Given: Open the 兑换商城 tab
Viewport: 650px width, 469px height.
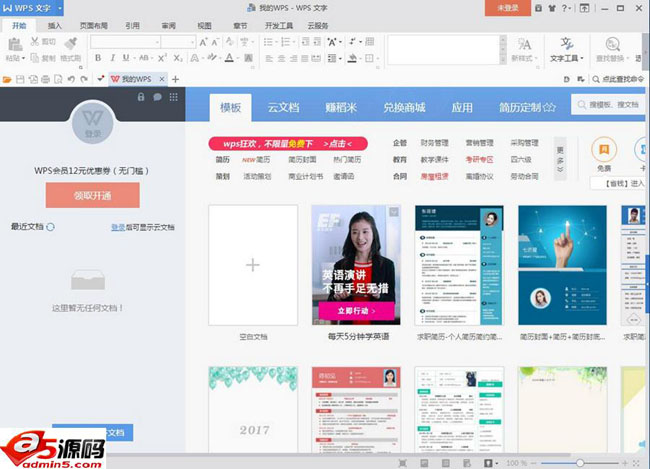Looking at the screenshot, I should (x=404, y=108).
